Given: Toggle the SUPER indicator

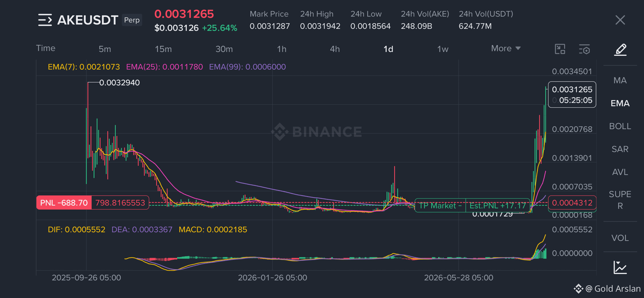Looking at the screenshot, I should [x=620, y=200].
